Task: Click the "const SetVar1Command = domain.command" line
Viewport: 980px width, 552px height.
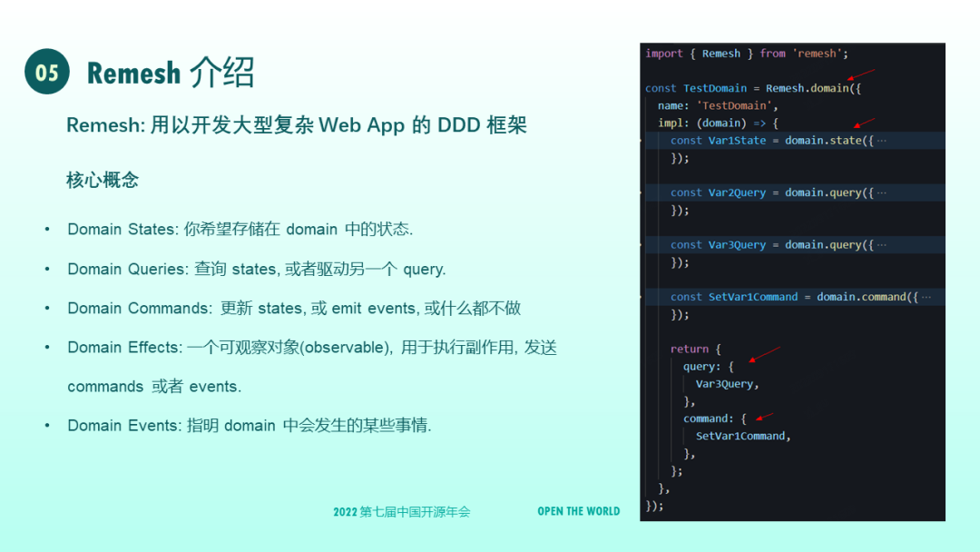Action: [x=794, y=297]
